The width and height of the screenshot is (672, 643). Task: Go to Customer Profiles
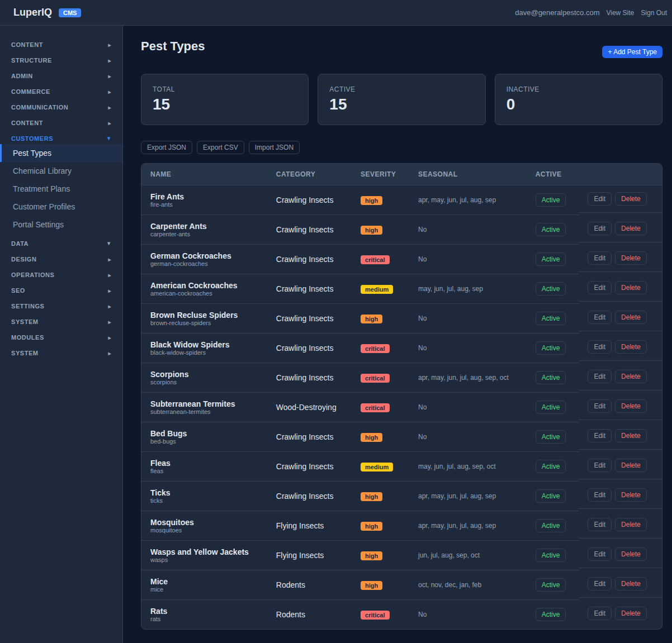pos(44,207)
